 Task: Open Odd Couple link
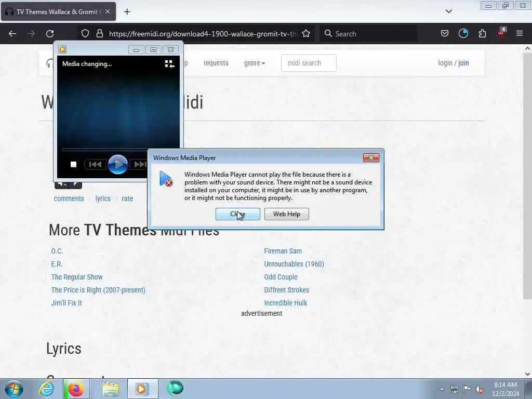[281, 277]
